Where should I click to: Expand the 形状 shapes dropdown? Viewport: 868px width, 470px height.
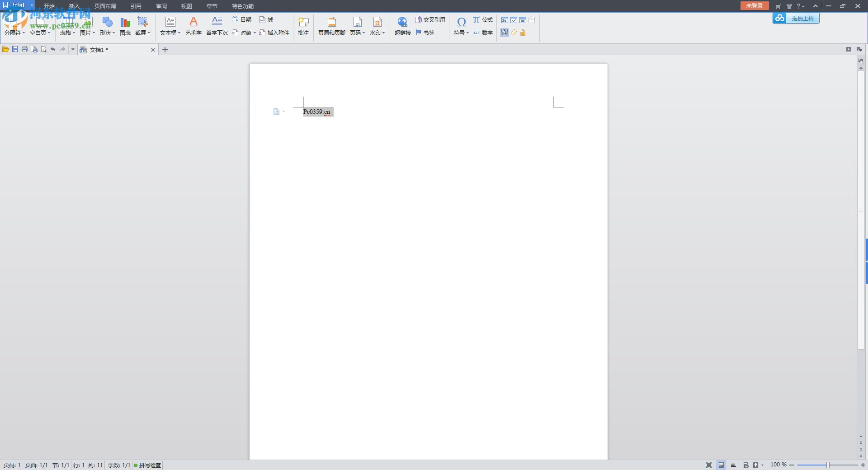tap(107, 33)
